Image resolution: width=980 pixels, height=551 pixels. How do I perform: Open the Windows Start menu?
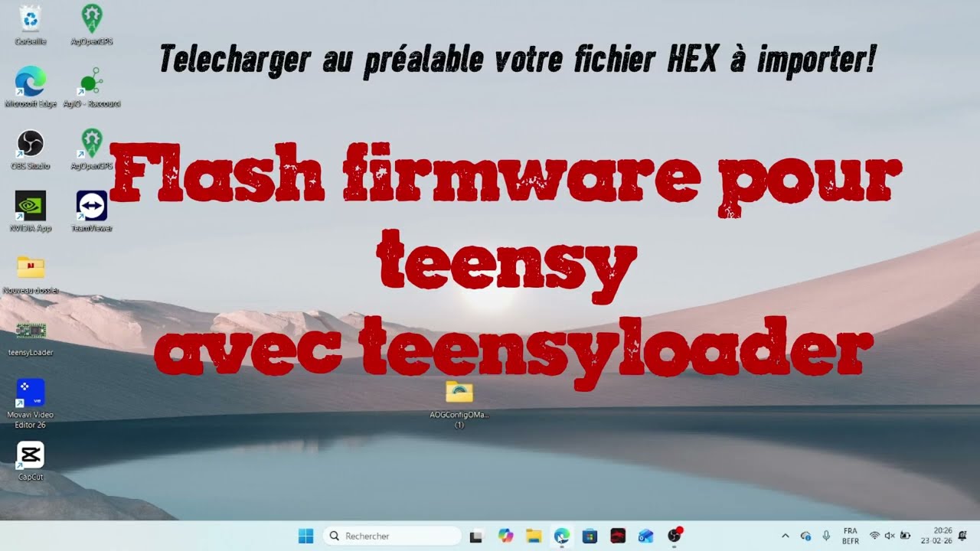pyautogui.click(x=306, y=536)
